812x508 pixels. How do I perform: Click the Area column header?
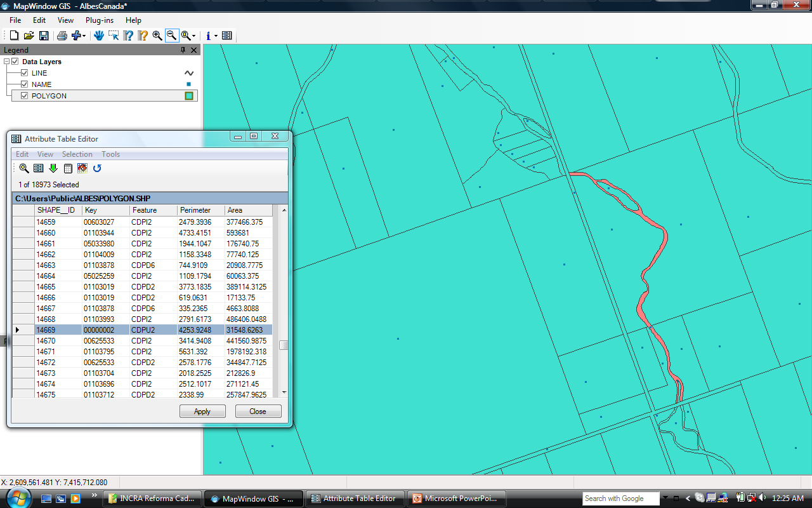(249, 210)
